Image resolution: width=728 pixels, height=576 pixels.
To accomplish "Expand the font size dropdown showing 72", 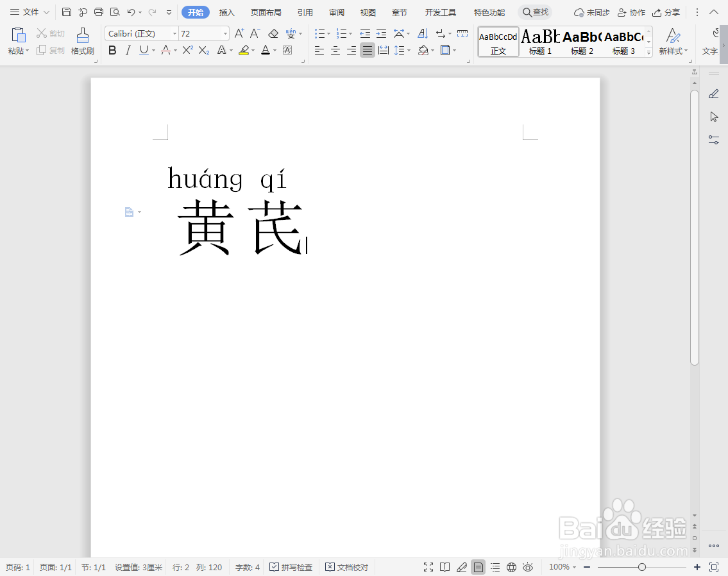I will (x=224, y=33).
